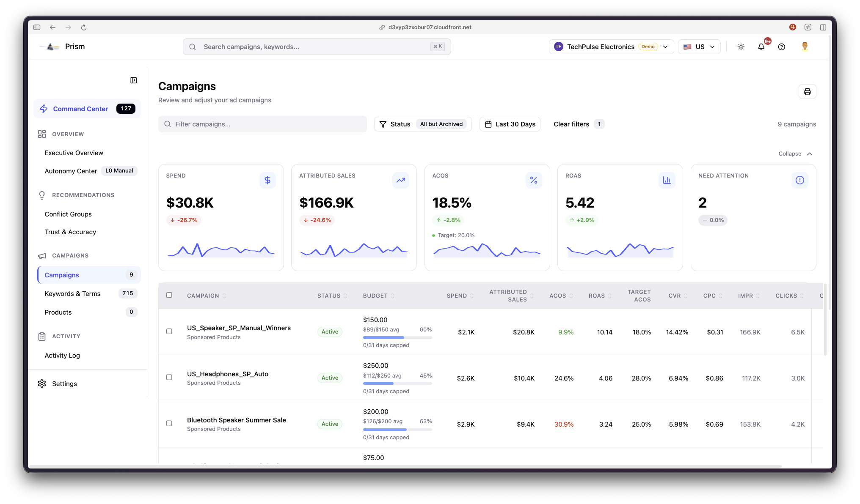Open the Status filter dropdown
Screen dimensions: 860x504
click(422, 124)
